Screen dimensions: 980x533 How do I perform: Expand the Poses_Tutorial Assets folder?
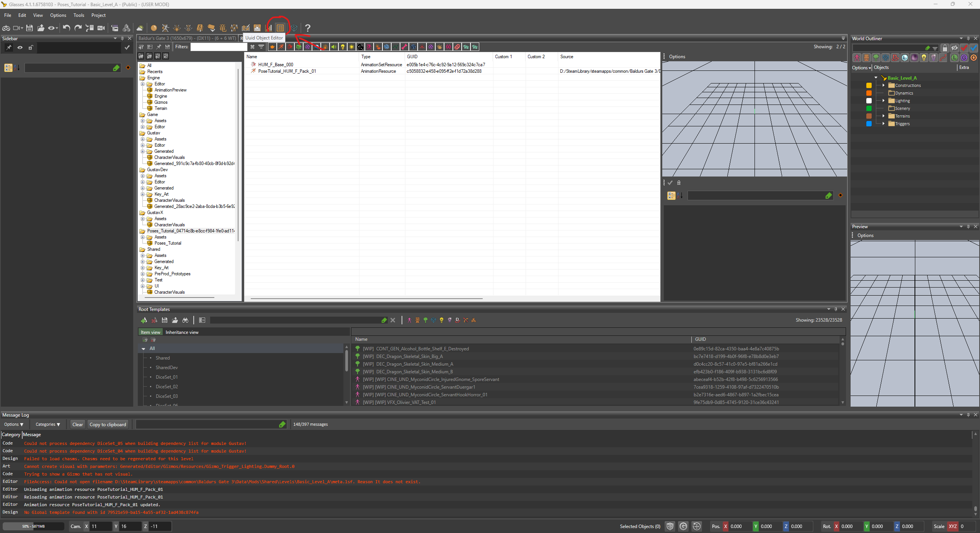pyautogui.click(x=142, y=237)
